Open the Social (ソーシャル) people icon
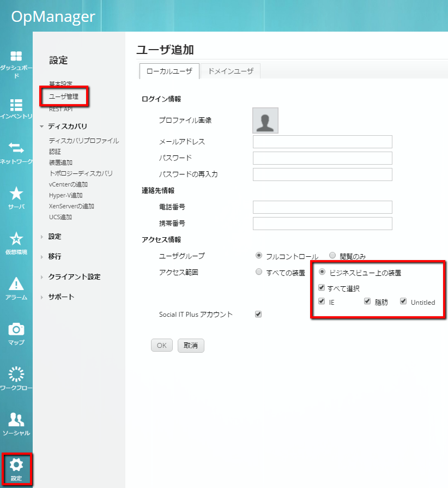 tap(16, 419)
